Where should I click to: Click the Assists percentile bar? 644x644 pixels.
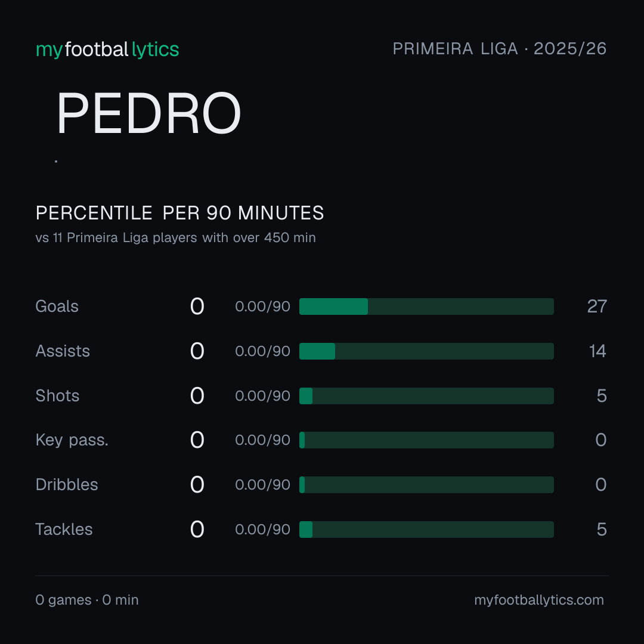tap(426, 351)
